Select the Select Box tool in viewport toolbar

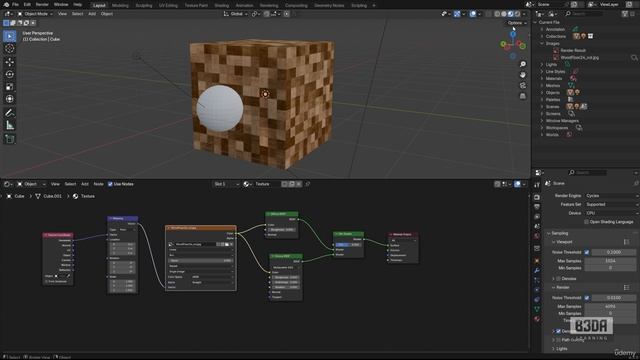pyautogui.click(x=10, y=36)
